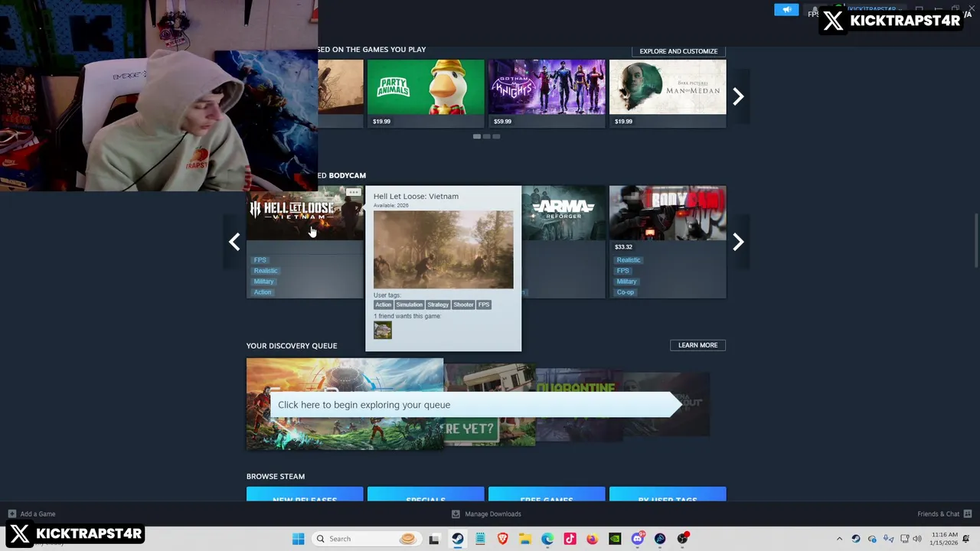
Task: Open the volume speaker tray icon
Action: [917, 539]
